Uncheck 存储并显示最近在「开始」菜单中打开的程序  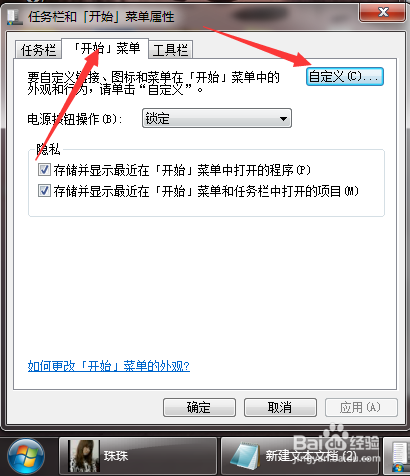click(x=44, y=170)
